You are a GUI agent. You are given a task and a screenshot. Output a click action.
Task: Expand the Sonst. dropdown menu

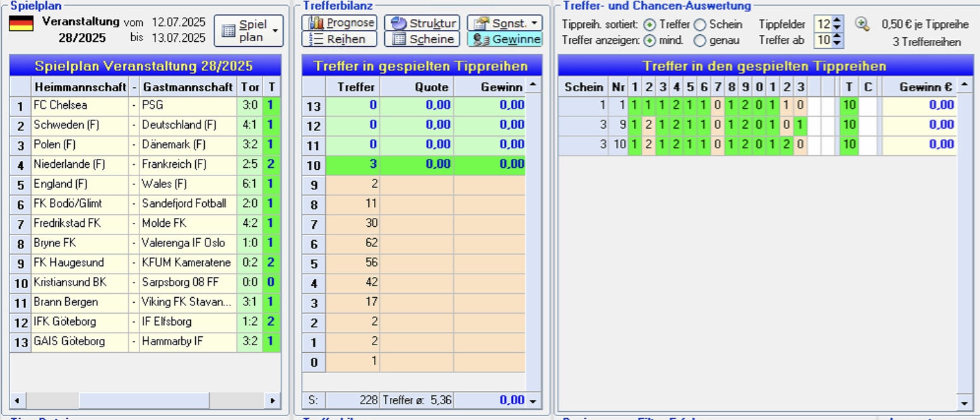tap(505, 23)
